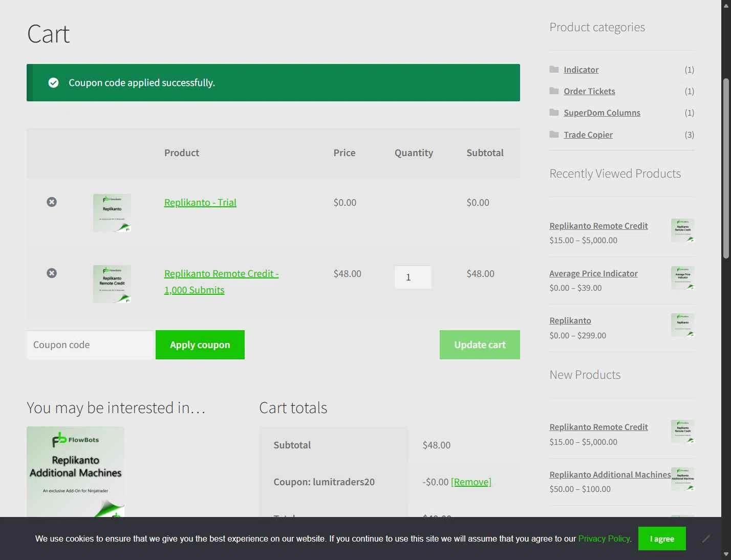
Task: Click the SuperDom Columns folder icon
Action: [x=554, y=112]
